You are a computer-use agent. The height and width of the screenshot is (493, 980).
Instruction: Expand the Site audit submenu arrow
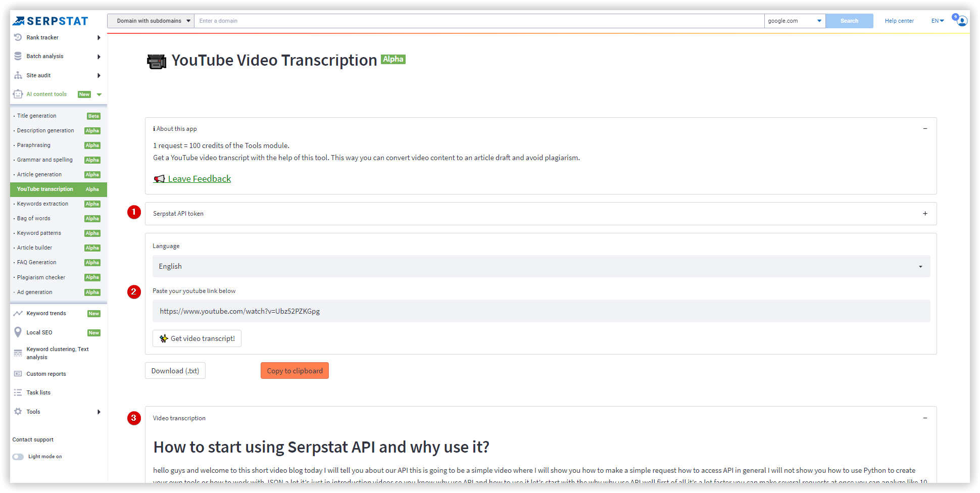coord(99,75)
